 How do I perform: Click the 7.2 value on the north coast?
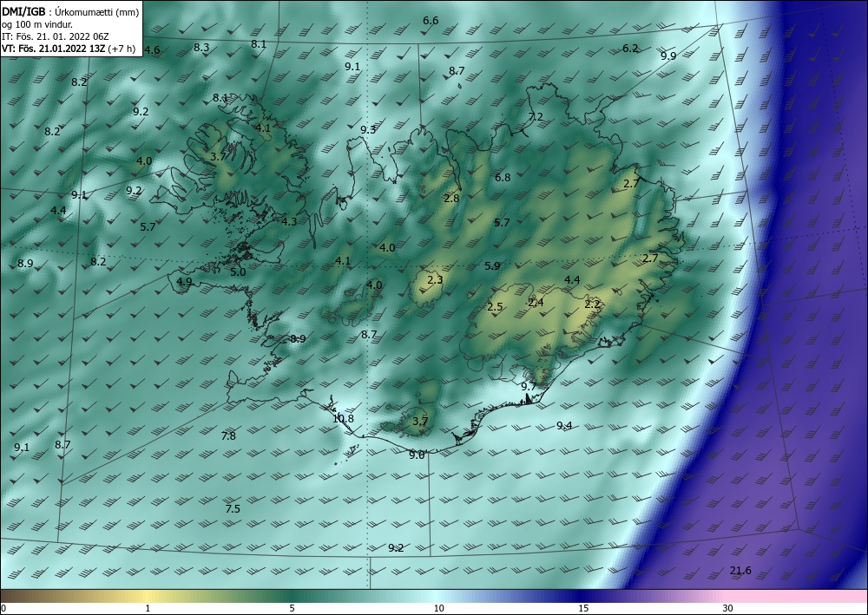(x=536, y=117)
